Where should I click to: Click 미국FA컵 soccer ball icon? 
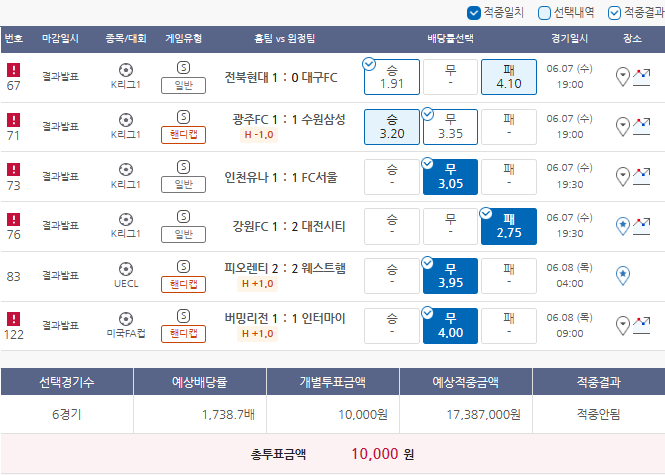click(x=126, y=319)
